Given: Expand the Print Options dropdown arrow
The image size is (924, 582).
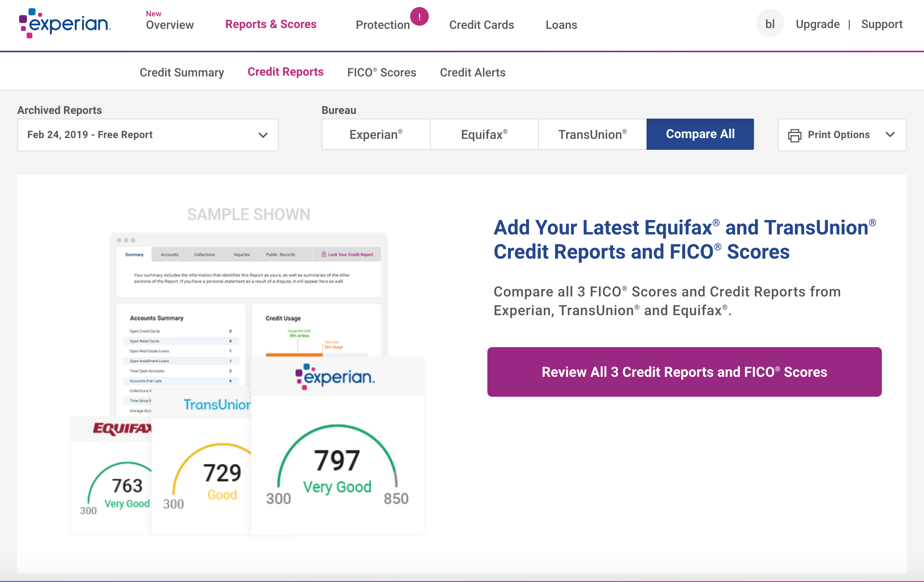Looking at the screenshot, I should click(891, 134).
